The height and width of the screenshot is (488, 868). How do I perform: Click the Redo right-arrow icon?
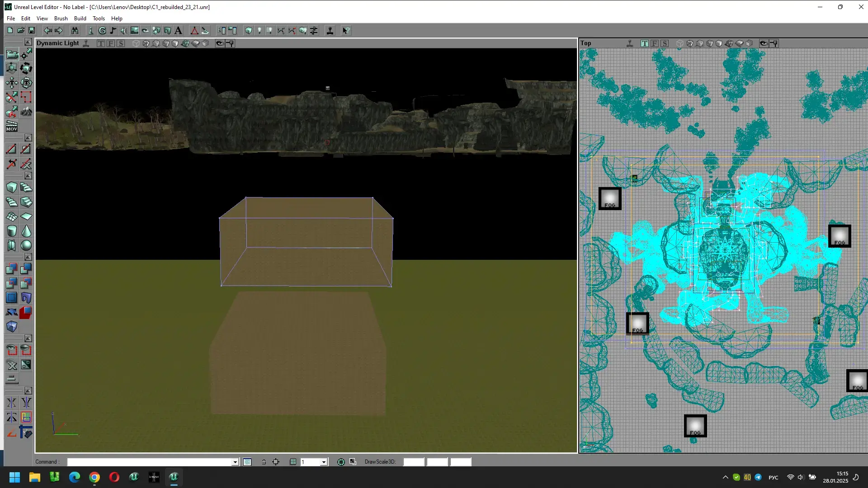59,30
